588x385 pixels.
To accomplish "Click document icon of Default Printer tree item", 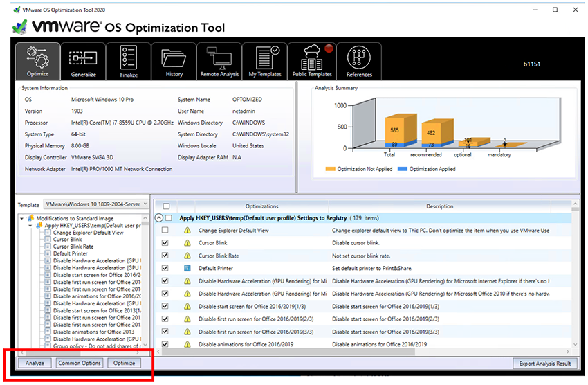I will tap(48, 253).
